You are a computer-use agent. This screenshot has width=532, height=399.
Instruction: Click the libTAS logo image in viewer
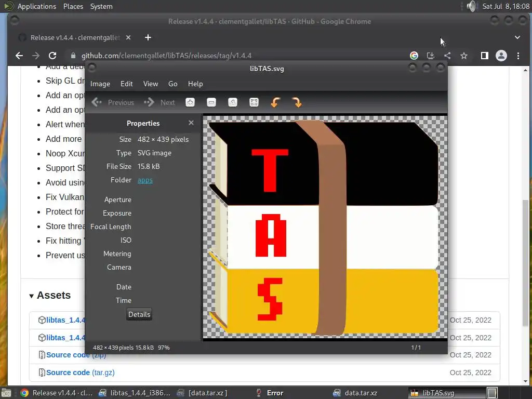point(325,227)
